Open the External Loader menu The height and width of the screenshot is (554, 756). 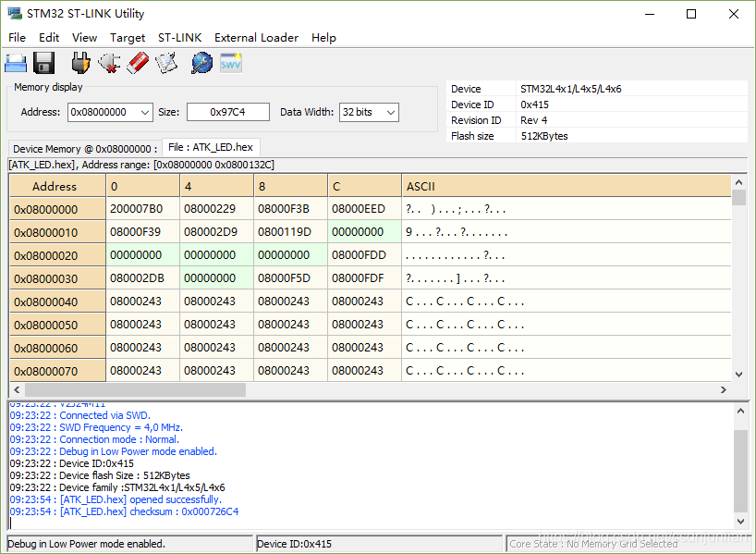click(257, 38)
